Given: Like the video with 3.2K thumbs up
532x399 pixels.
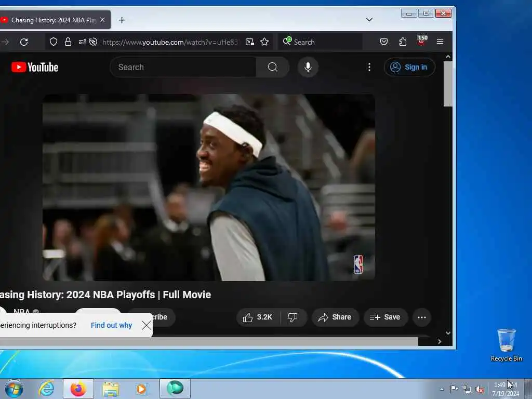Looking at the screenshot, I should 258,317.
